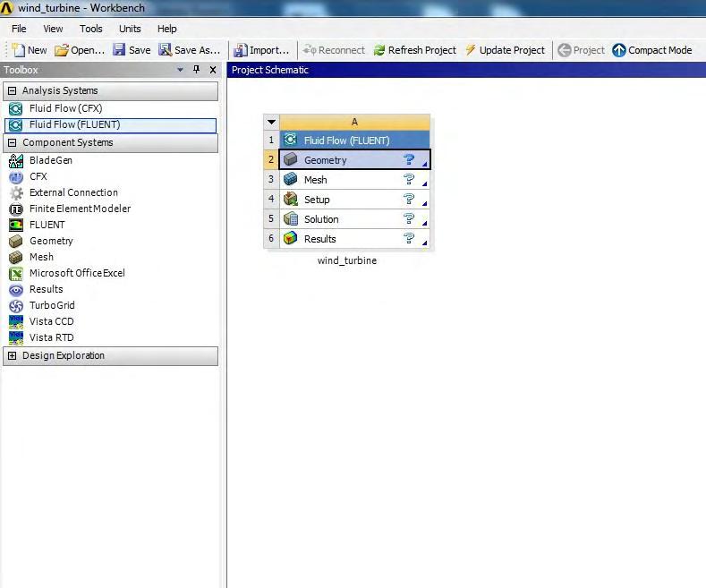The height and width of the screenshot is (588, 706).
Task: Click the Open folder icon
Action: [61, 50]
